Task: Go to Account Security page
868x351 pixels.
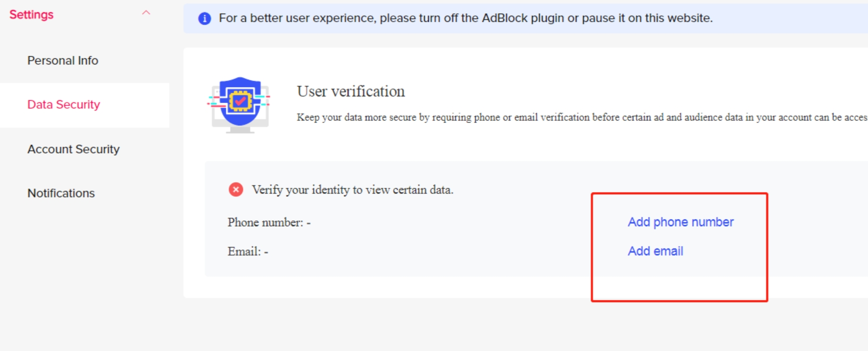Action: pos(73,149)
